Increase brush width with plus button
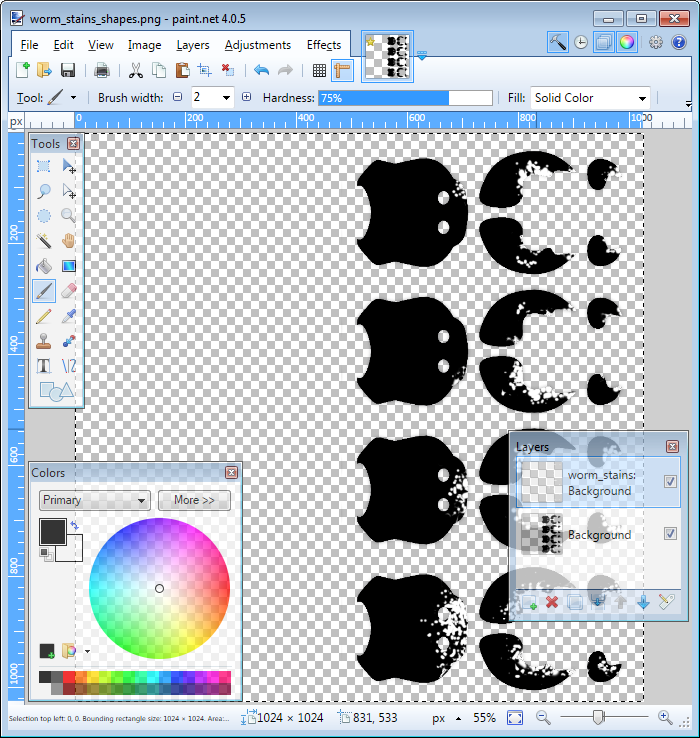This screenshot has width=700, height=738. click(x=246, y=97)
